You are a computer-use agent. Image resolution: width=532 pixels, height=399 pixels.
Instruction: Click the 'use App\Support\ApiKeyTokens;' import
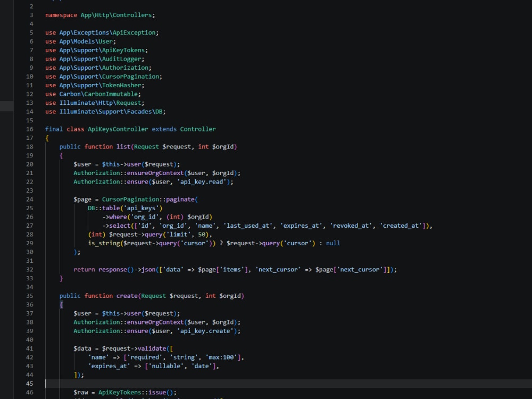click(x=96, y=50)
